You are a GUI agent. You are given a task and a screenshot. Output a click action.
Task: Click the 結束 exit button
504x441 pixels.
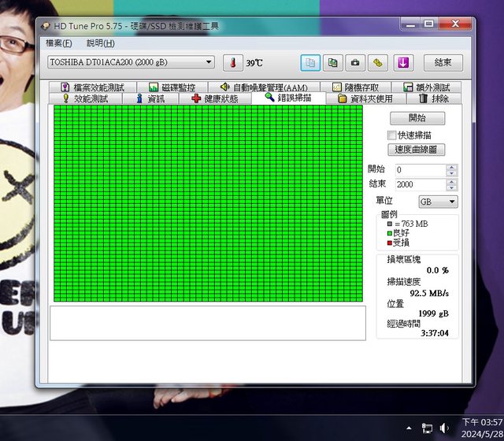click(x=443, y=62)
